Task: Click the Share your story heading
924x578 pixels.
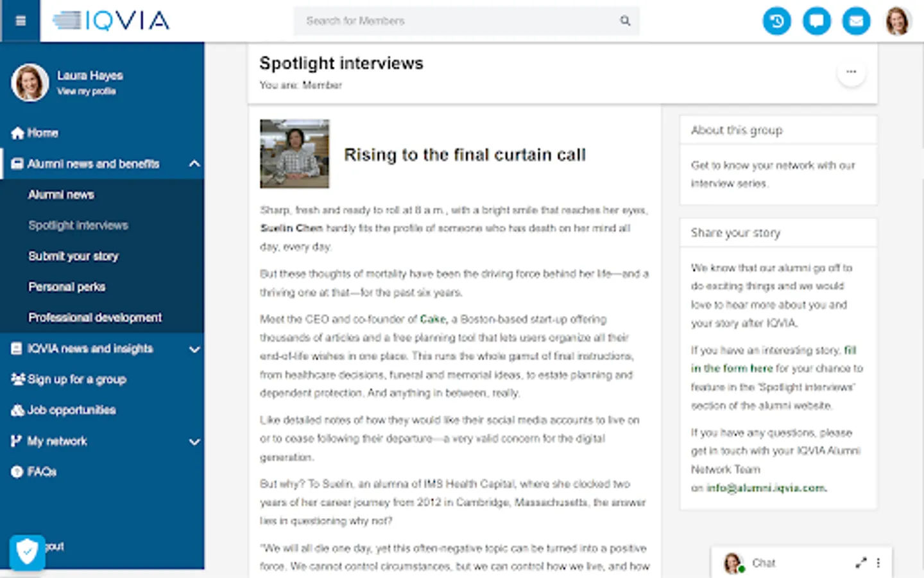Action: coord(735,233)
